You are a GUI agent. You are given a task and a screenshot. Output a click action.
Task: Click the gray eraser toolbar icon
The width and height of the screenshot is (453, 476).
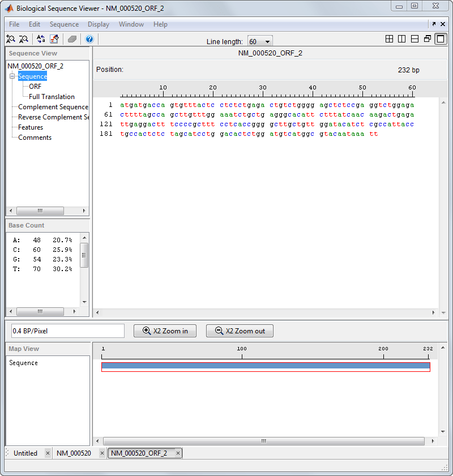(72, 39)
